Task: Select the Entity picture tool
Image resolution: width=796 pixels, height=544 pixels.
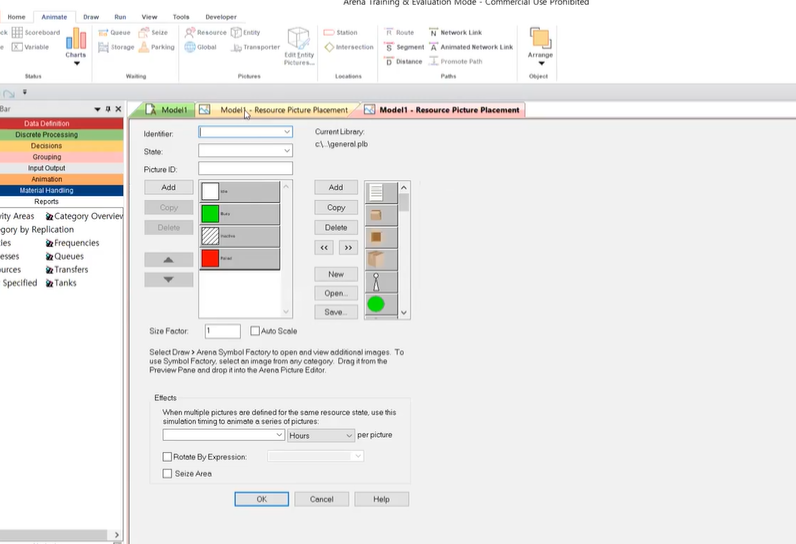Action: pos(246,32)
